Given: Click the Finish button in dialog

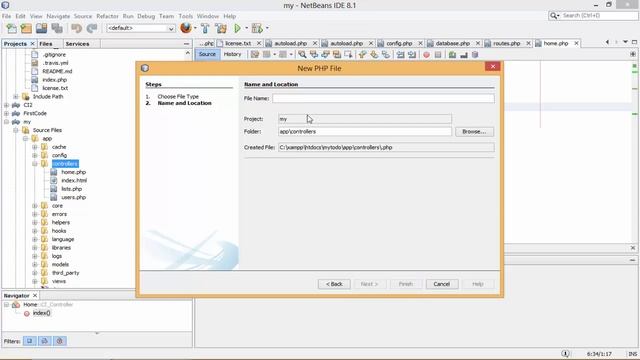Looking at the screenshot, I should [x=405, y=284].
